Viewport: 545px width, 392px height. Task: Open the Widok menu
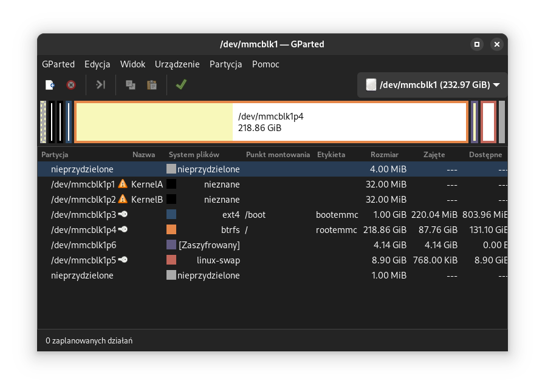click(x=132, y=64)
